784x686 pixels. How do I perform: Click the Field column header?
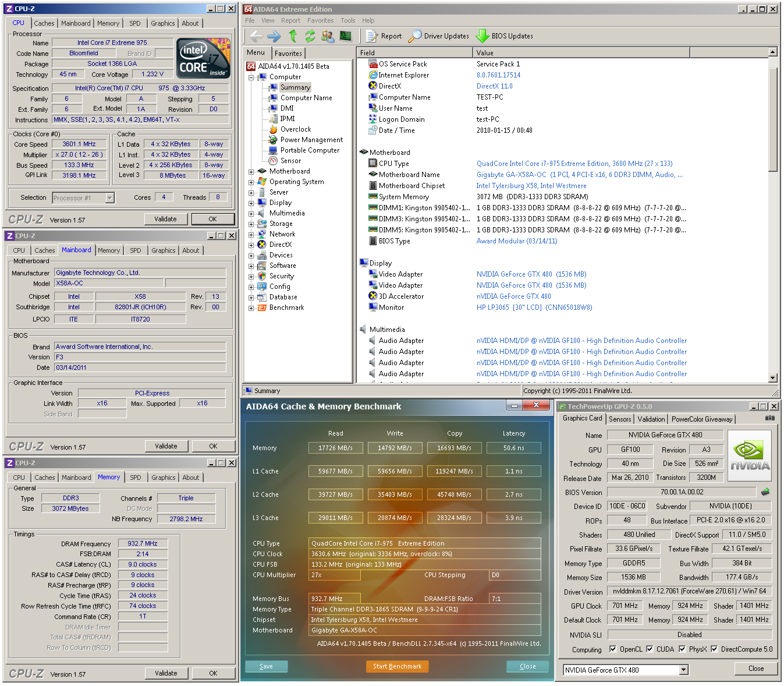(x=414, y=53)
